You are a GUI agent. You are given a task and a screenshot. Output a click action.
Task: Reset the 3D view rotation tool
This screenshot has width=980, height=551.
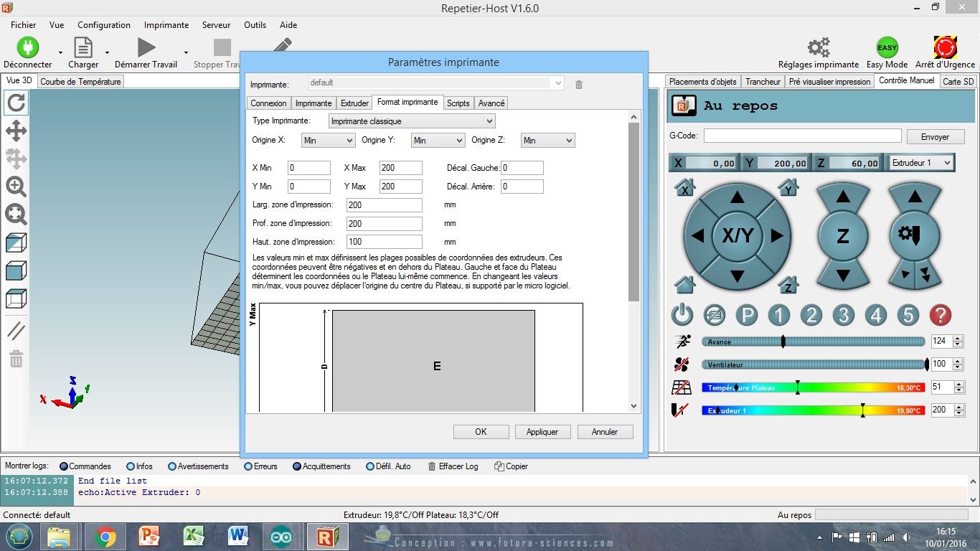coord(16,103)
